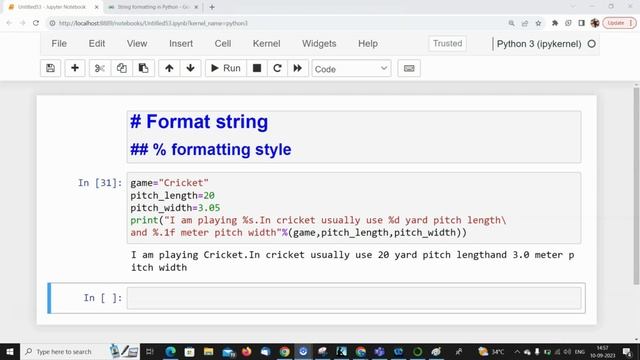
Task: Open Task View on the taskbar
Action: point(149,351)
